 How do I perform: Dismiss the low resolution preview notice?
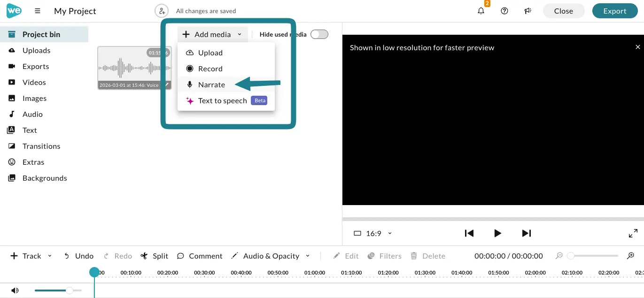click(637, 47)
